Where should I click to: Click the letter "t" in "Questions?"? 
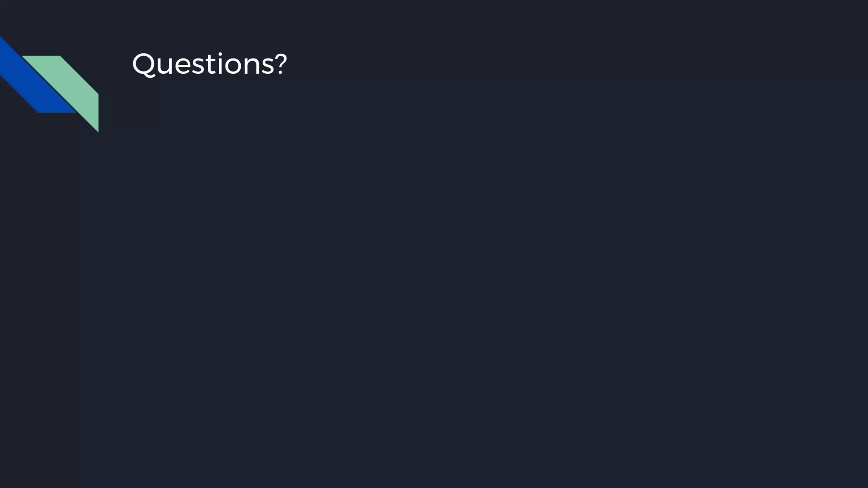coord(211,64)
